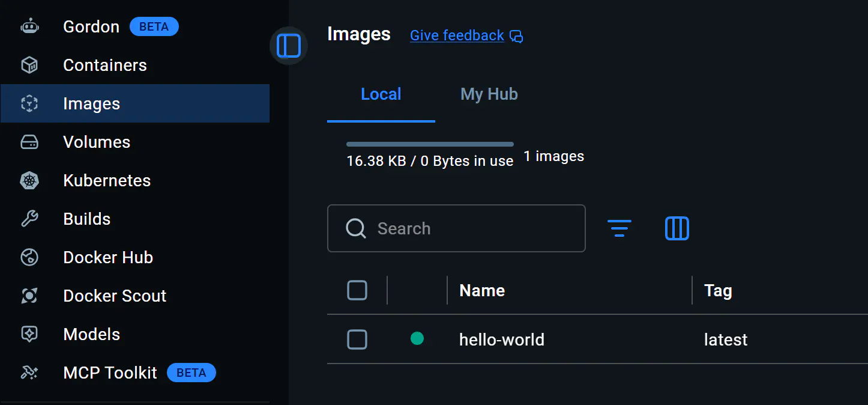This screenshot has width=868, height=405.
Task: Switch to the Local tab
Action: pyautogui.click(x=381, y=94)
